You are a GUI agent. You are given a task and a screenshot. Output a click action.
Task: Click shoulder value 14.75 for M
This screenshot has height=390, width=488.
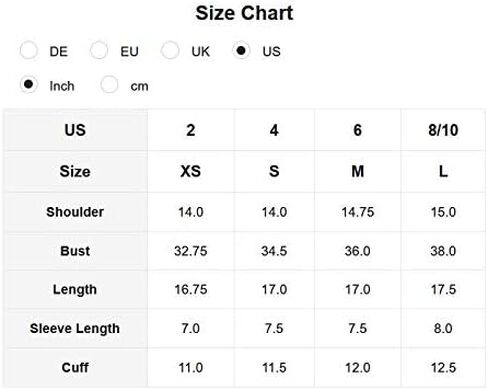[358, 212]
